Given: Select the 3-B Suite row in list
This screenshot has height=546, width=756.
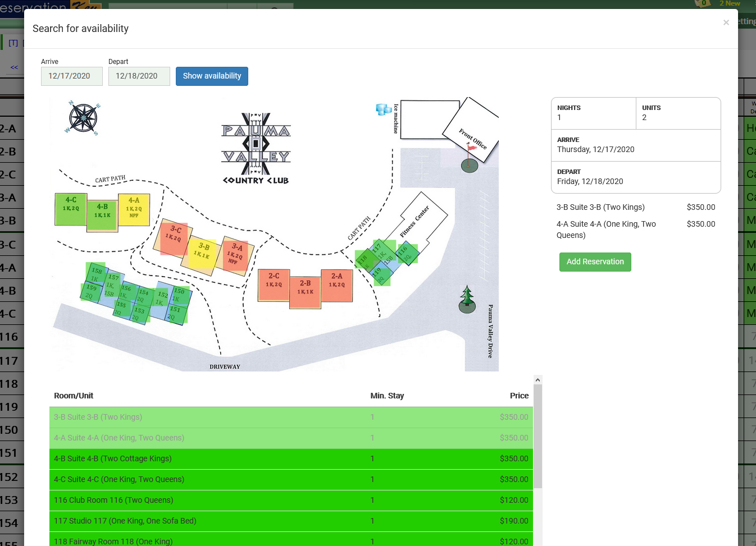Looking at the screenshot, I should [x=291, y=417].
